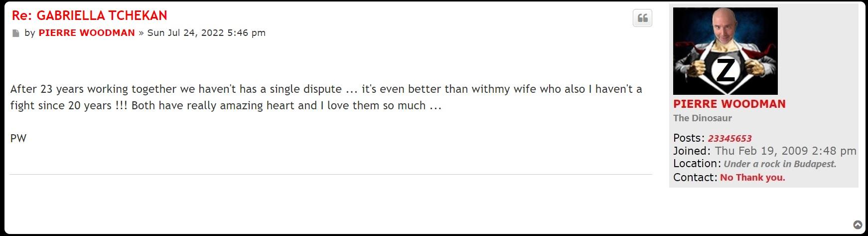Click the "Joined:" label in the profile panel
Screen dimensions: 868x236
tap(692, 151)
